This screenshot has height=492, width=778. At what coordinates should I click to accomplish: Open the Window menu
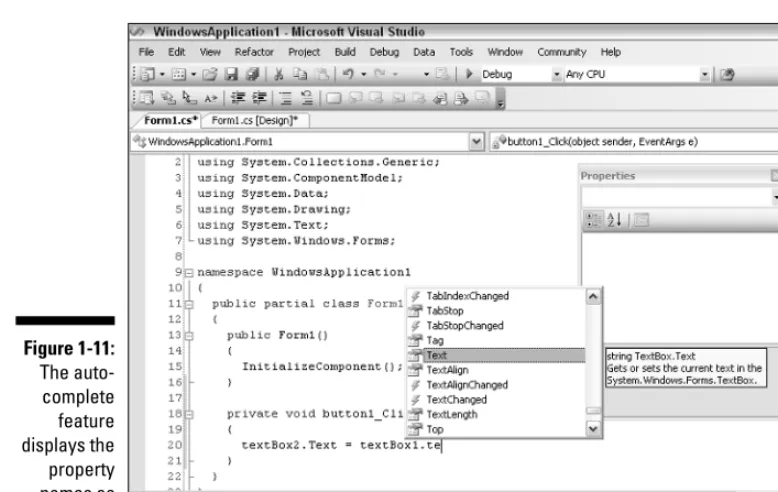(x=505, y=52)
